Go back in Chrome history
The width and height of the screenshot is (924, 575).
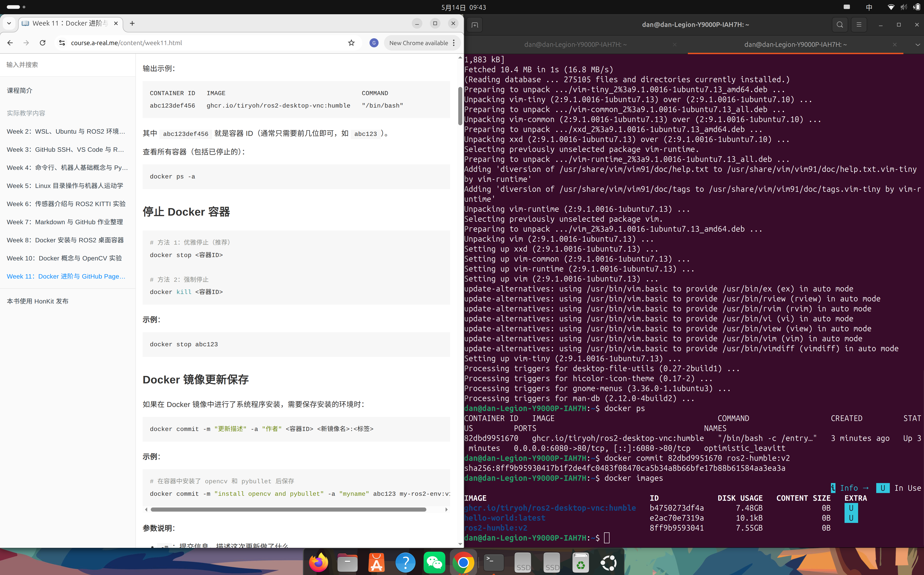(x=10, y=43)
